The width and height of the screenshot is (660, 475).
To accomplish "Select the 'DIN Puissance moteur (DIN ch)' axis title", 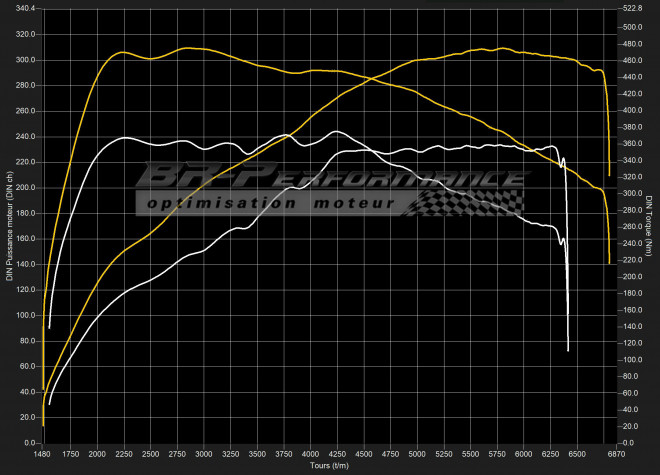I will 8,225.
